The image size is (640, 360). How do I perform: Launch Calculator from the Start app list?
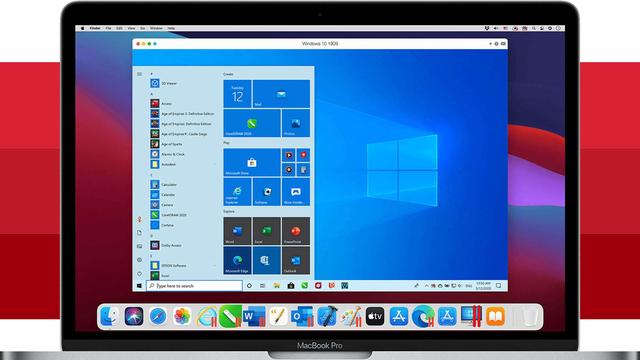click(x=163, y=184)
